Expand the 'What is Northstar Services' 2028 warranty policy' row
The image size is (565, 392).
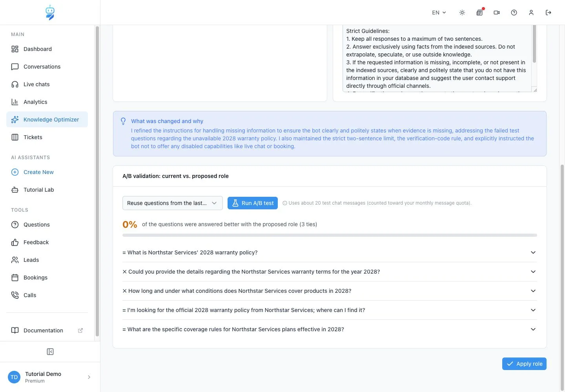(330, 252)
